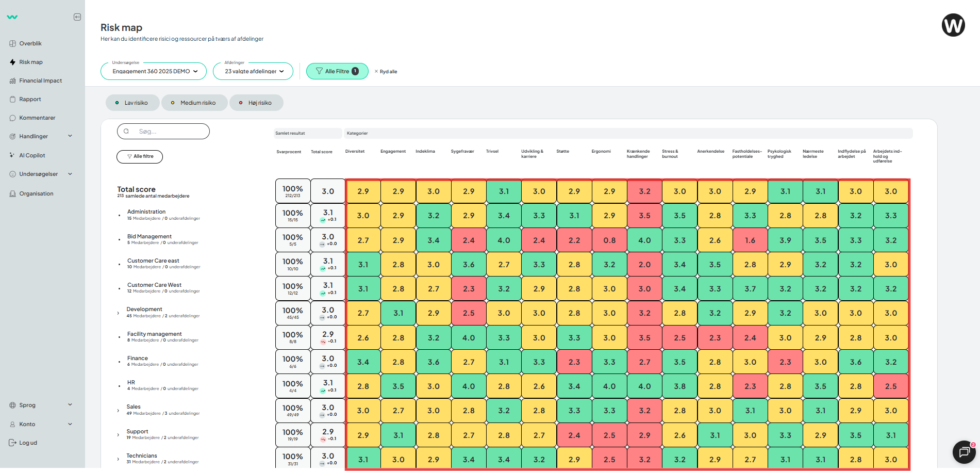Toggle the Lav risiko filter chip
The width and height of the screenshot is (980, 471).
pos(132,103)
